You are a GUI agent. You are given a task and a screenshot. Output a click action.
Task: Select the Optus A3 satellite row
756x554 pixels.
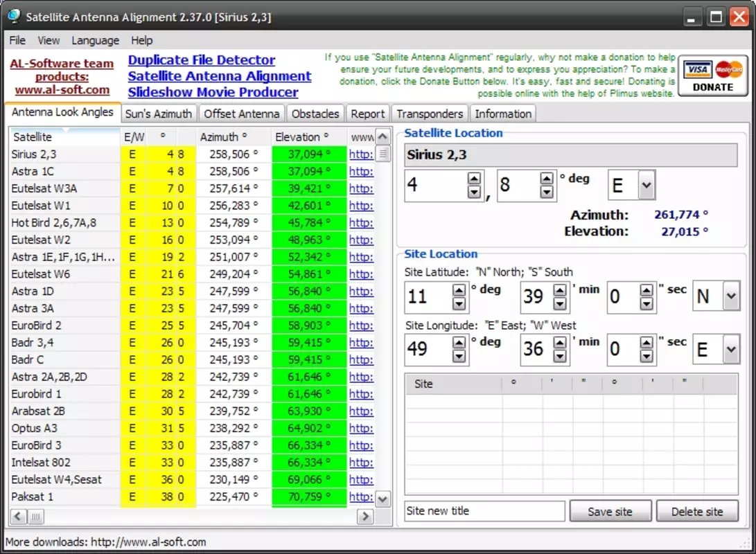click(x=192, y=428)
